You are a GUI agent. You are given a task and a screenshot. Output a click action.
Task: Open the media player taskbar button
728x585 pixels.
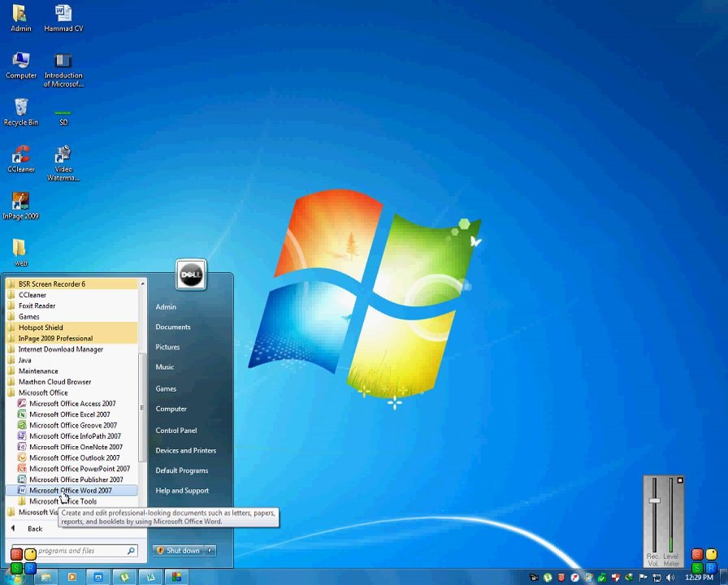(72, 577)
